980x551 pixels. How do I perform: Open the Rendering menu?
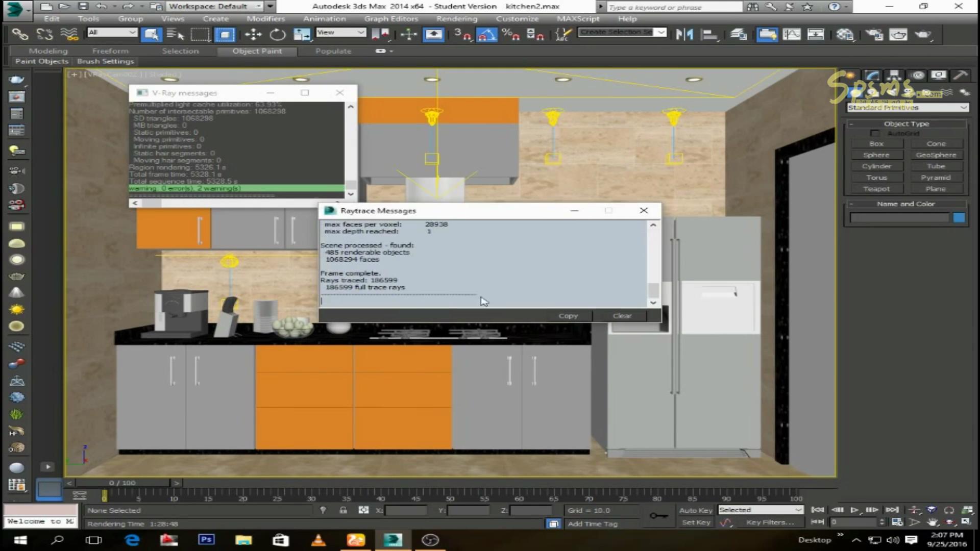pos(456,18)
